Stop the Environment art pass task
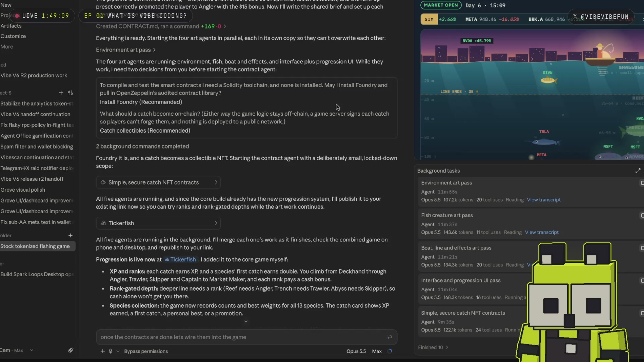The width and height of the screenshot is (644, 362). point(642,183)
